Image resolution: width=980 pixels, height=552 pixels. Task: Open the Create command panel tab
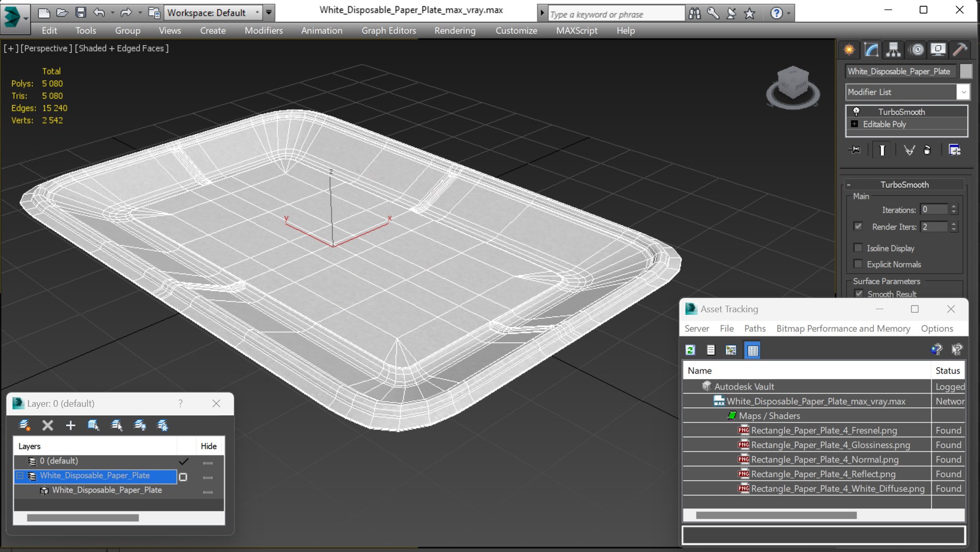point(849,50)
